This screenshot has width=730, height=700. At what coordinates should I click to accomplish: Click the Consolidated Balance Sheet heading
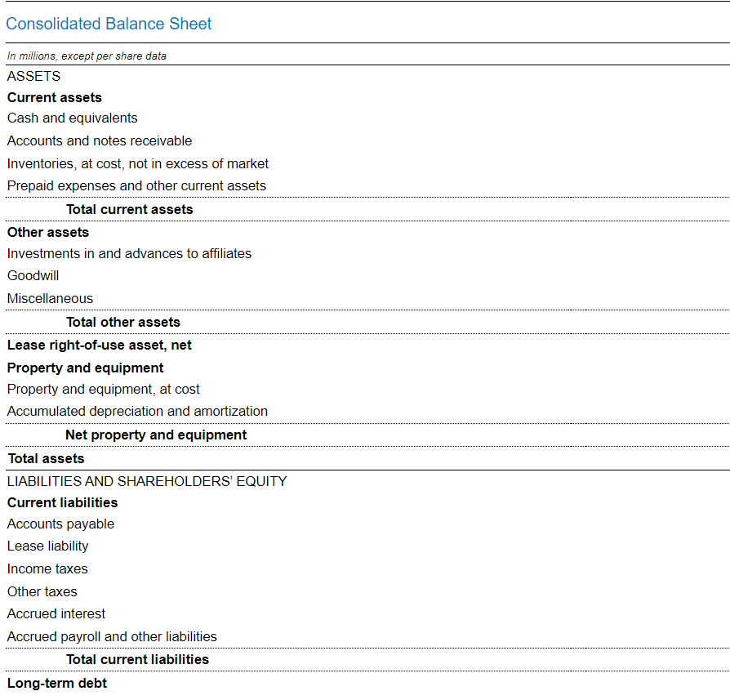(109, 24)
